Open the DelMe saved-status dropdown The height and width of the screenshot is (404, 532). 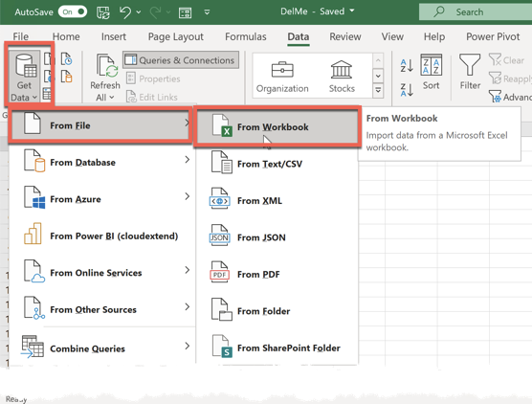(352, 11)
